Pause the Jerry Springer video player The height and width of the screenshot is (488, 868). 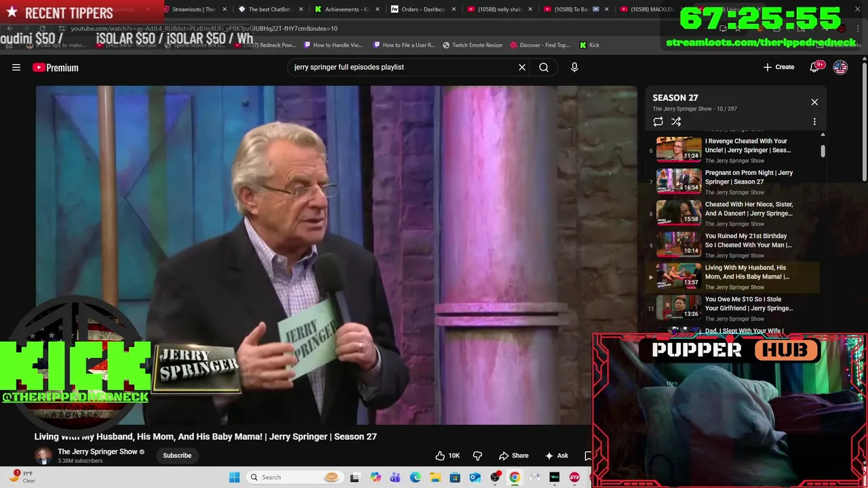point(336,256)
